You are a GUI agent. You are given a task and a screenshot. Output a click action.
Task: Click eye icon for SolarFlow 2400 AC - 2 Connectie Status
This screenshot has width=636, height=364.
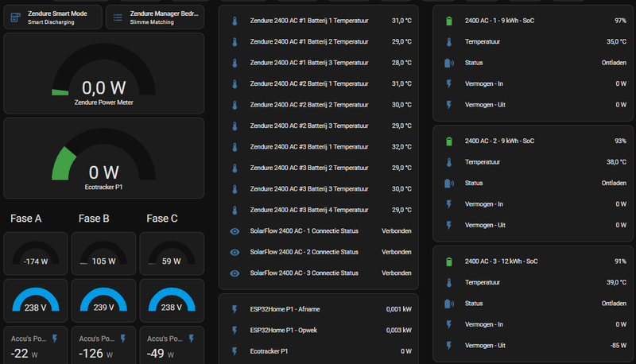coord(235,253)
